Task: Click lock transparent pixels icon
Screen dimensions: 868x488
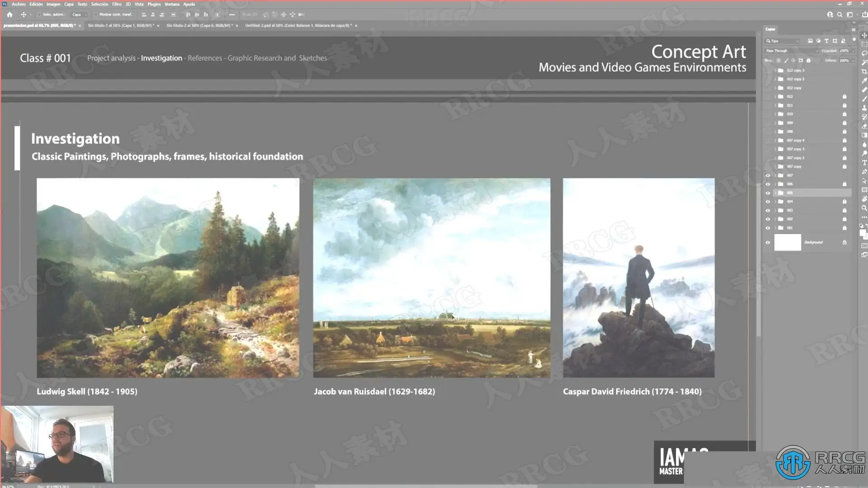Action: point(778,60)
